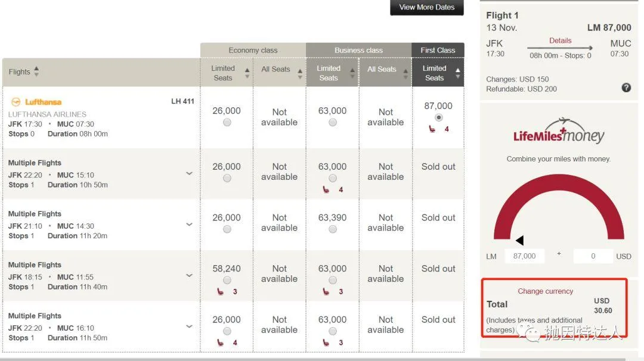Screen dimensions: 644x361
Task: Click the LM miles amount input field
Action: tap(525, 256)
